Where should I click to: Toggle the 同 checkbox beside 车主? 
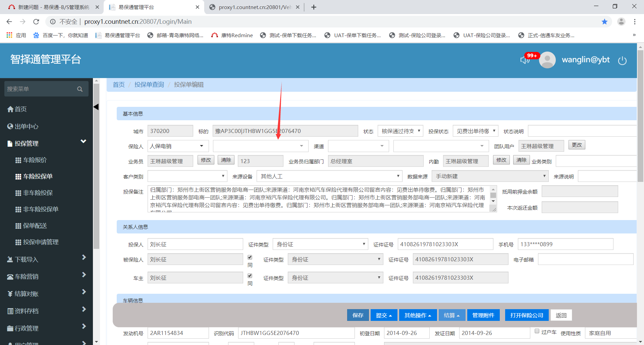(250, 276)
